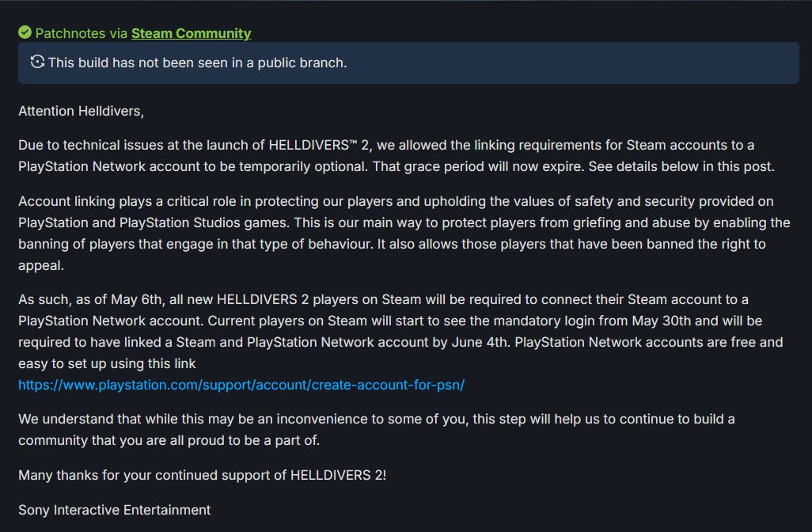812x532 pixels.
Task: Open the PlayStation create-account-for-psn URL
Action: (241, 385)
